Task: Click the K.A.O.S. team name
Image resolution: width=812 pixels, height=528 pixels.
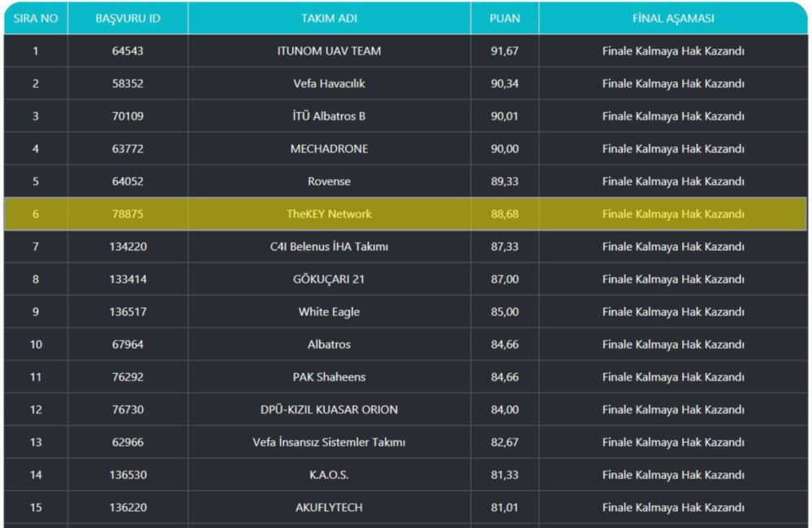Action: coord(329,474)
